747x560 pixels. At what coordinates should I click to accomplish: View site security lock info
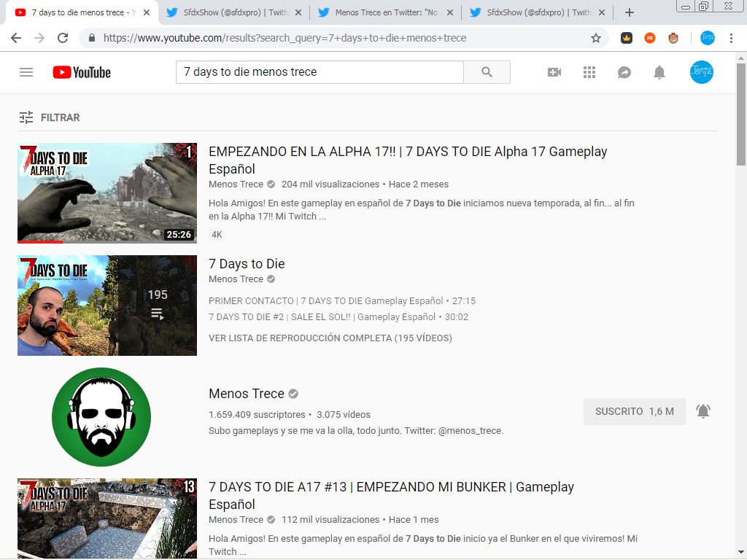click(92, 38)
